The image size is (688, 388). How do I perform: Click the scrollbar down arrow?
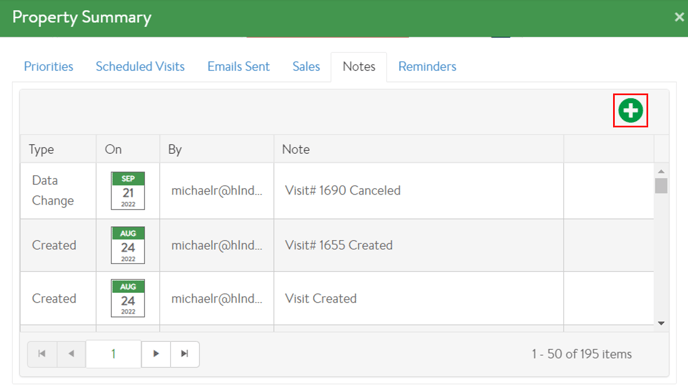(661, 323)
